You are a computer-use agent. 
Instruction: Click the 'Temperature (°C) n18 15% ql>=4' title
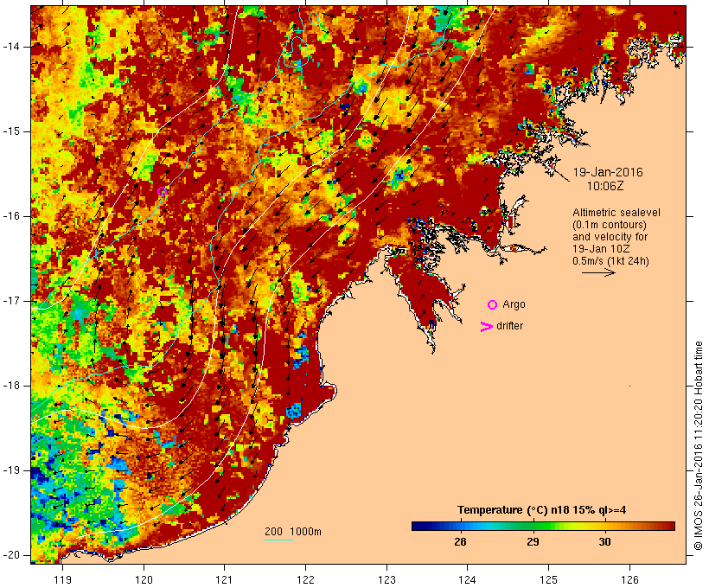(542, 510)
